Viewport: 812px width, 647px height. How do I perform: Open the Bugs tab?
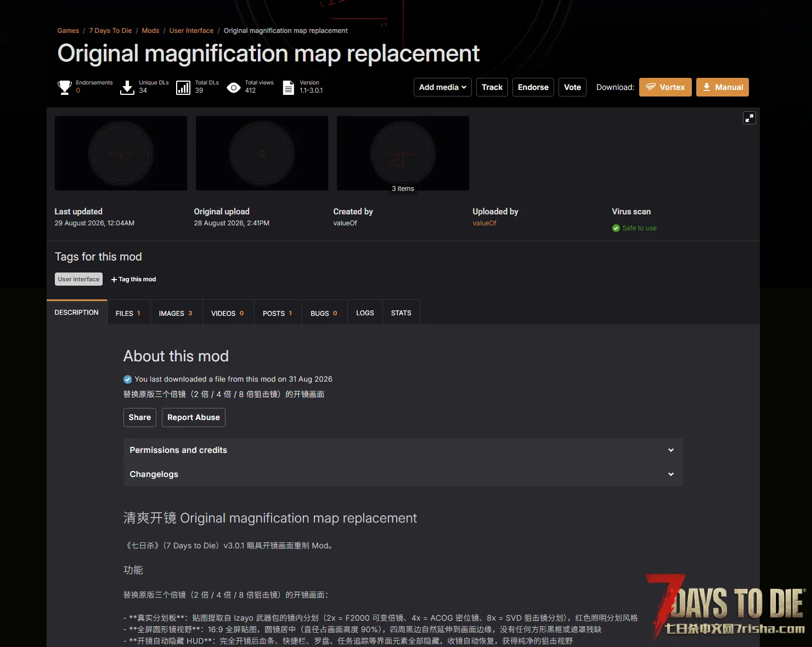(324, 313)
